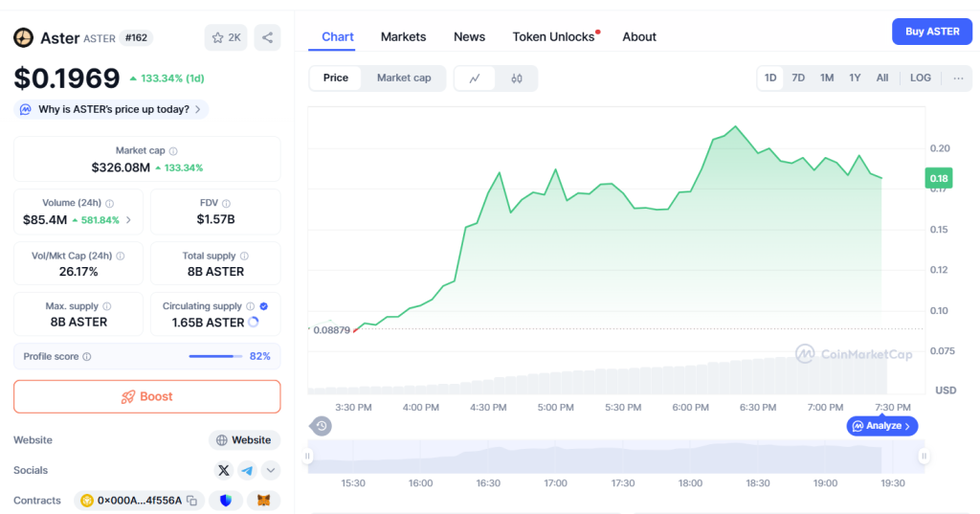980x514 pixels.
Task: Switch to candlestick chart view icon
Action: [x=517, y=78]
